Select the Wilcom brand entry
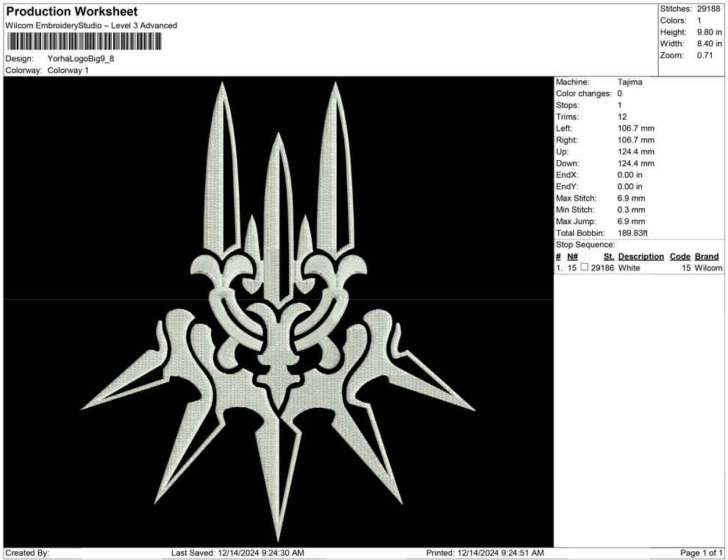Image resolution: width=728 pixels, height=560 pixels. coord(707,268)
